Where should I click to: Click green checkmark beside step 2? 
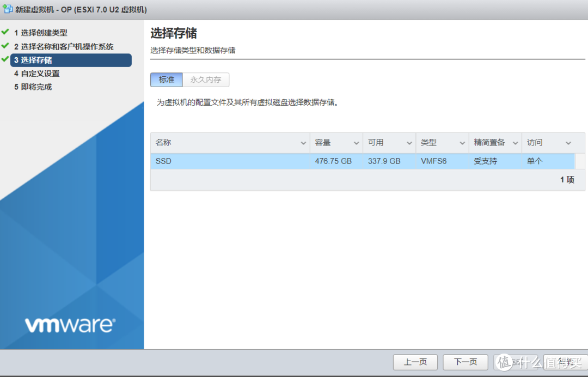pyautogui.click(x=6, y=46)
